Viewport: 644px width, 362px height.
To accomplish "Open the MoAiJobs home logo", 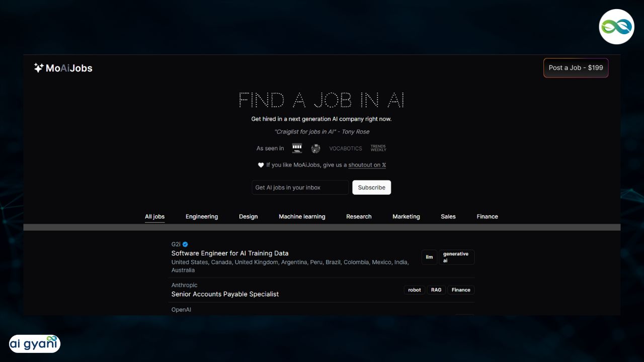I will [x=63, y=68].
